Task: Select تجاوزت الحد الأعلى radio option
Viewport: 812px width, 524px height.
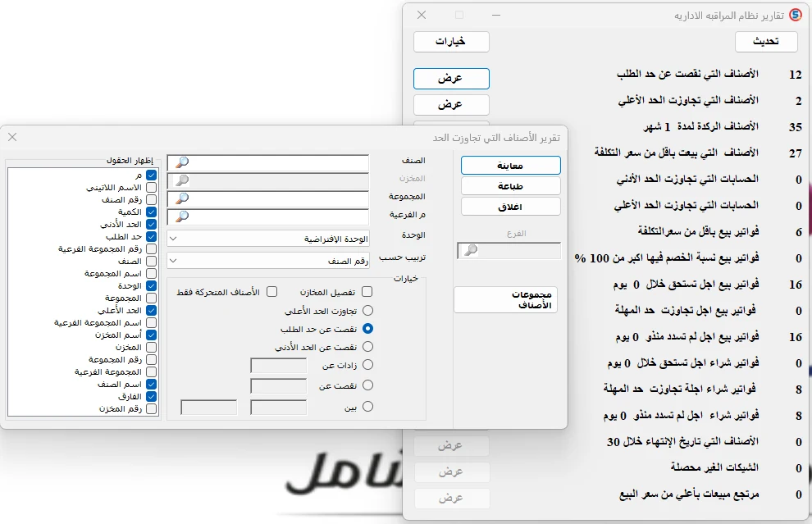Action: 367,311
